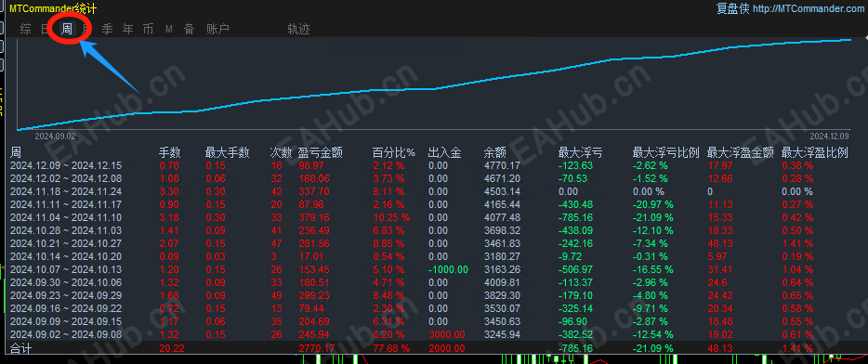Screen dimensions: 868x364
Task: Sort by the 出入金 column header
Action: click(445, 152)
